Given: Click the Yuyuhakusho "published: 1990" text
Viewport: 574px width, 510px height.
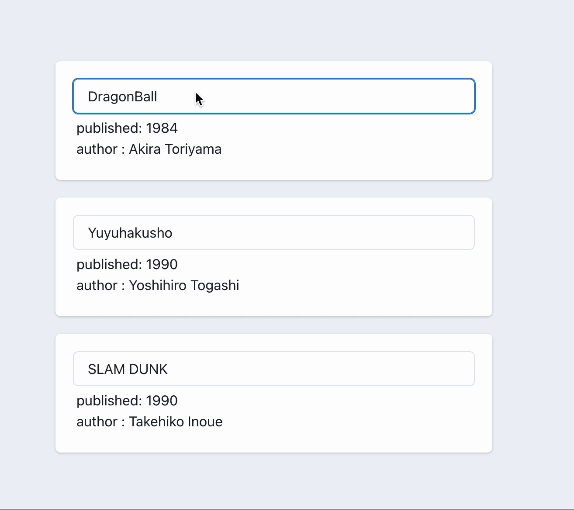Looking at the screenshot, I should [x=127, y=264].
